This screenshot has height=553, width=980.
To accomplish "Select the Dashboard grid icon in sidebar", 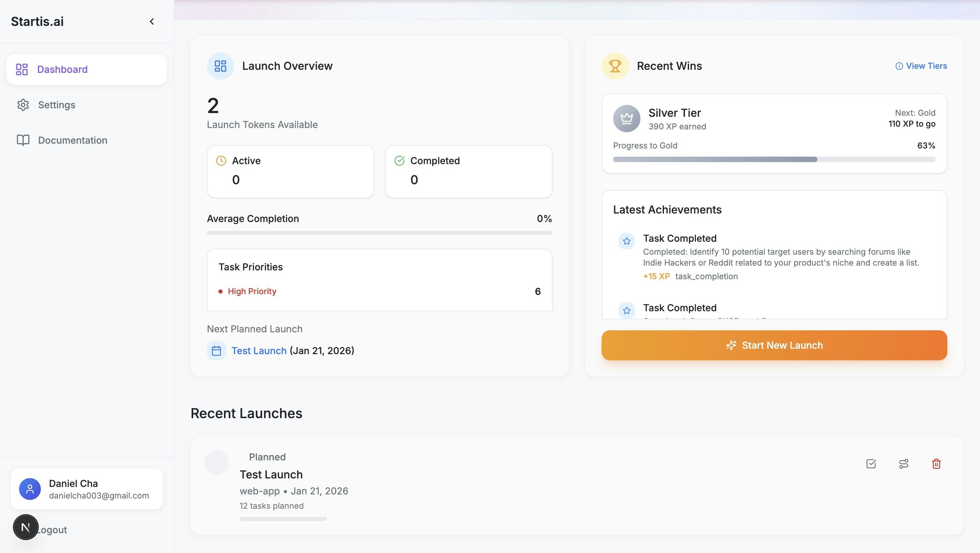I will pos(22,69).
